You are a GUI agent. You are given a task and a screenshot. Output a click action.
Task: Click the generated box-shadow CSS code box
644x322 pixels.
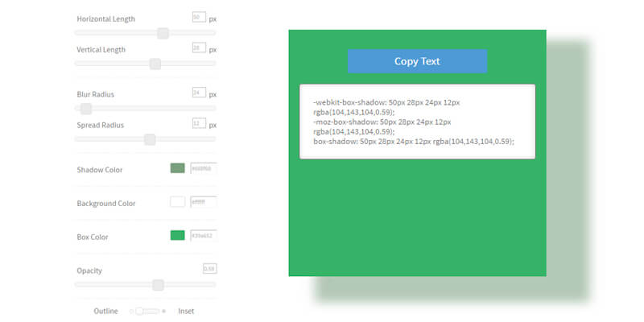[417, 122]
